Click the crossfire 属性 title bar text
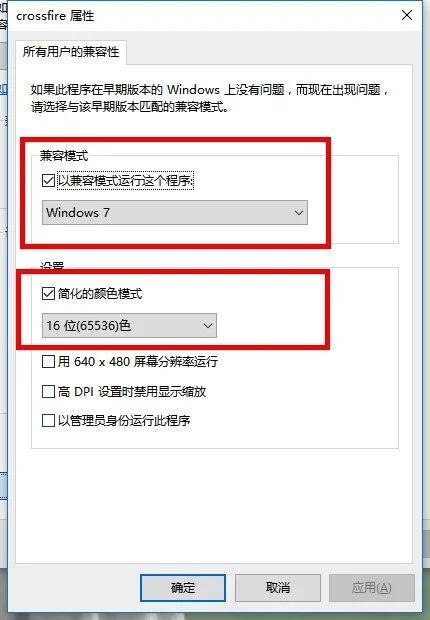The image size is (430, 620). point(55,16)
